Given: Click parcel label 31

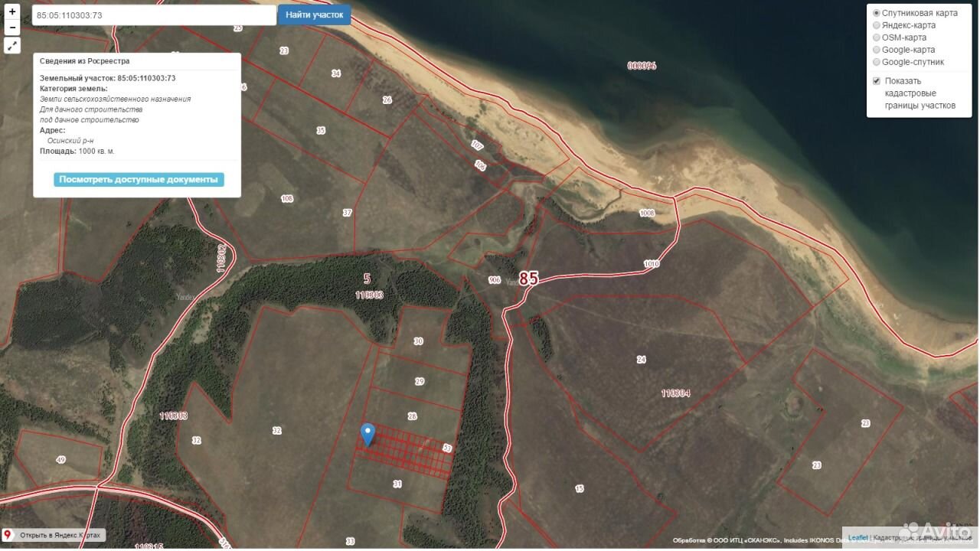Looking at the screenshot, I should (x=397, y=484).
